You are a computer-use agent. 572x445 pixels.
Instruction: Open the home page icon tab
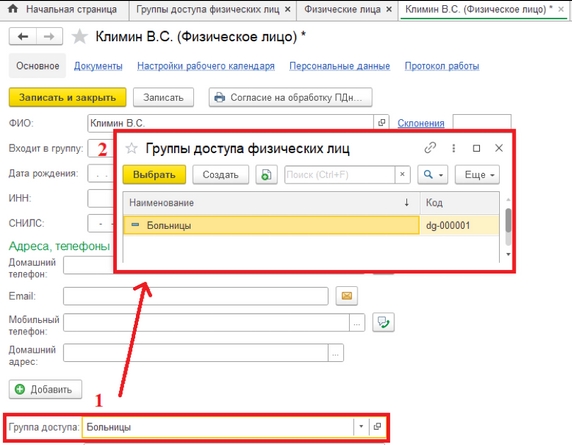[13, 9]
